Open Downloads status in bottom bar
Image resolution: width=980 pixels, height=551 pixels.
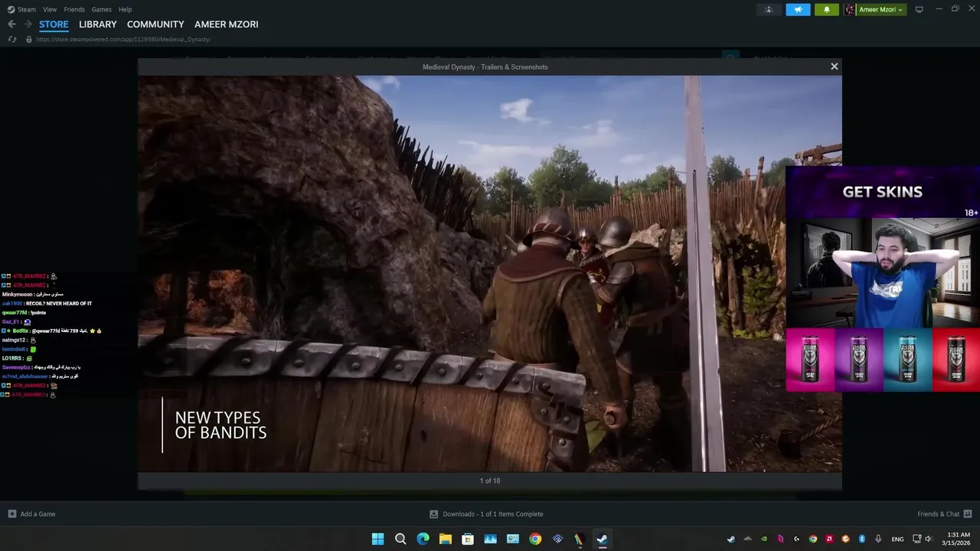[x=486, y=514]
